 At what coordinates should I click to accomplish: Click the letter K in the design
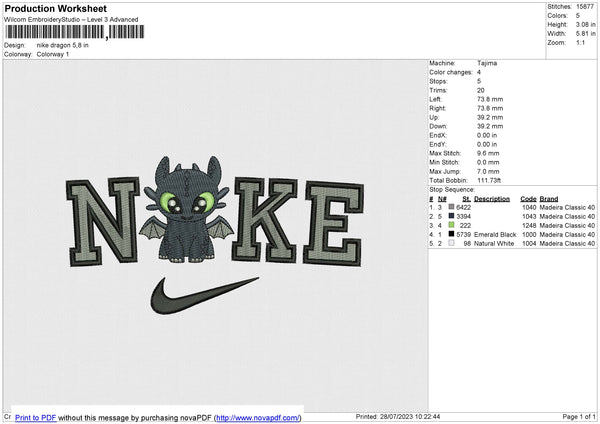pos(264,219)
